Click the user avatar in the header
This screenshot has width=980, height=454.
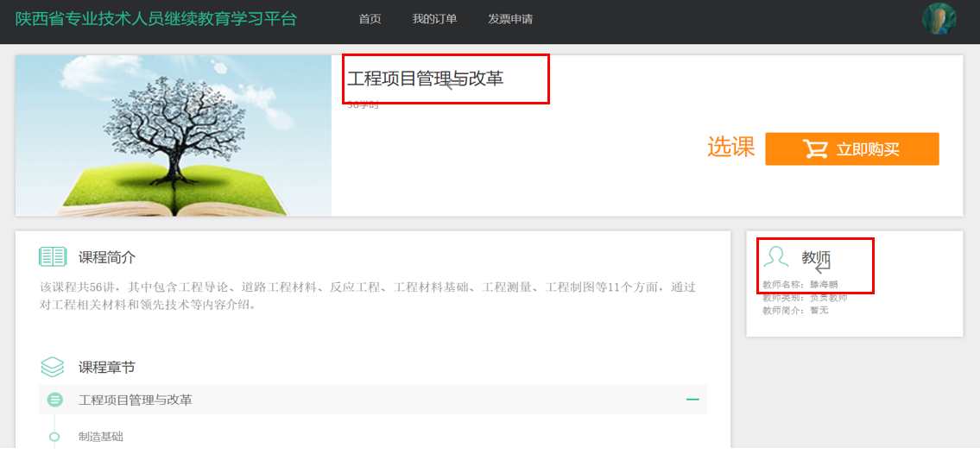coord(939,19)
